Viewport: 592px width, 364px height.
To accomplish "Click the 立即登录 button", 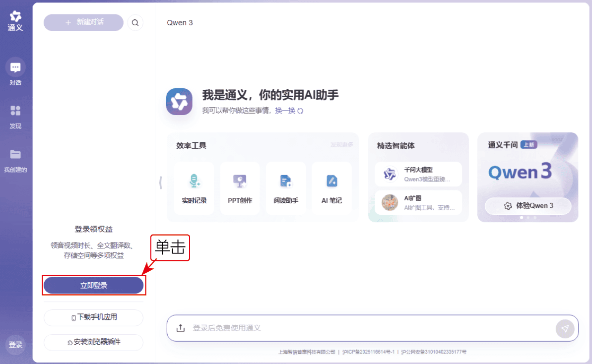I will click(x=94, y=286).
